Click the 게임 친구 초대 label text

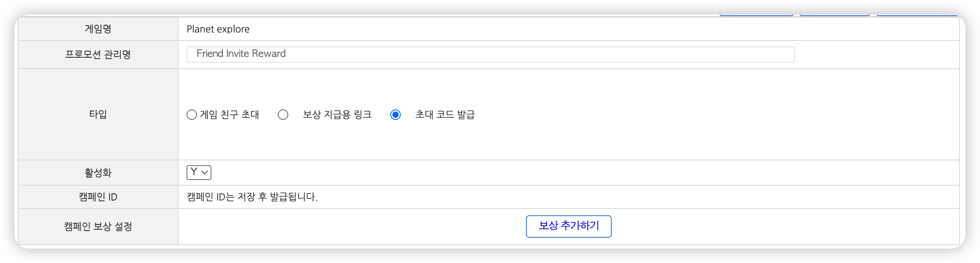(x=229, y=115)
